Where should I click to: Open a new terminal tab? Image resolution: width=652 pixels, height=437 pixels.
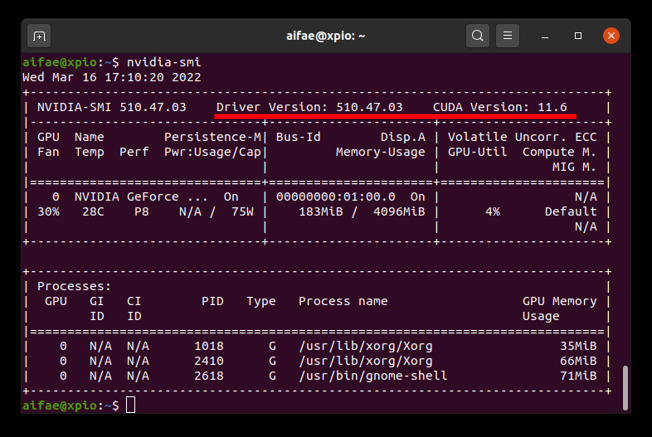point(39,36)
